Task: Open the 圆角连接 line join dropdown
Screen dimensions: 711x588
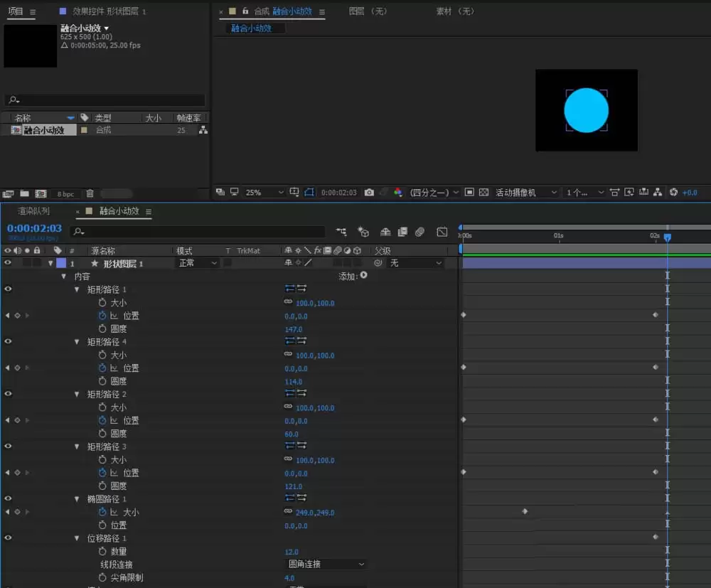Action: 325,564
